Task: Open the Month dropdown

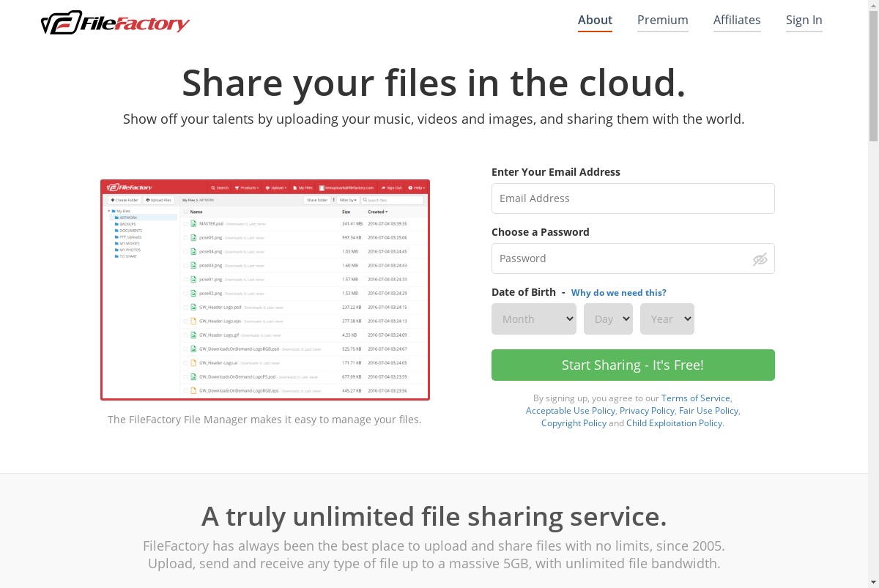Action: 534,319
